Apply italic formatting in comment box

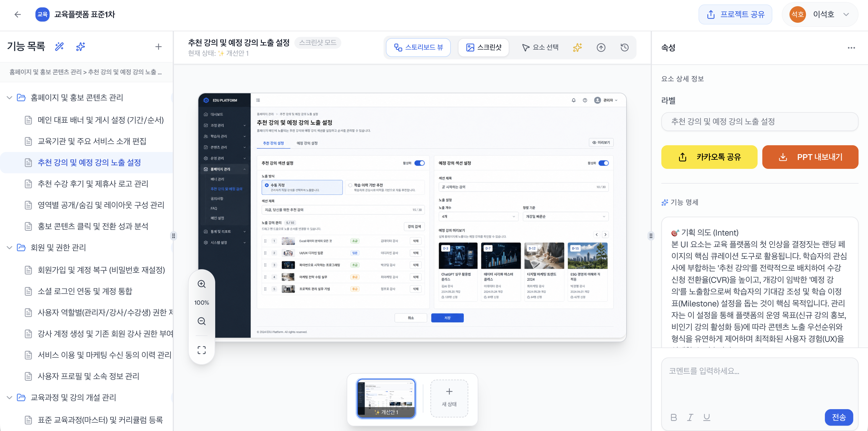click(x=690, y=417)
